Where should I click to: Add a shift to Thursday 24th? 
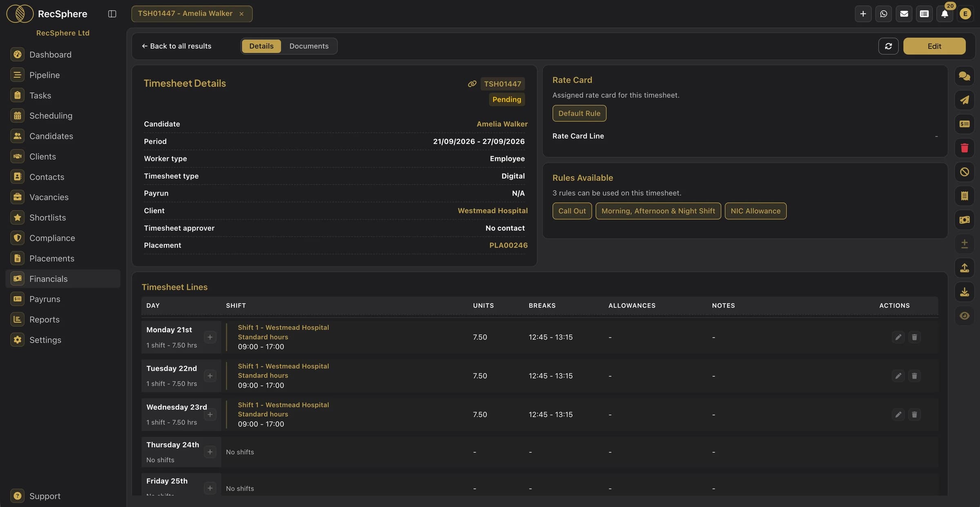click(x=210, y=452)
